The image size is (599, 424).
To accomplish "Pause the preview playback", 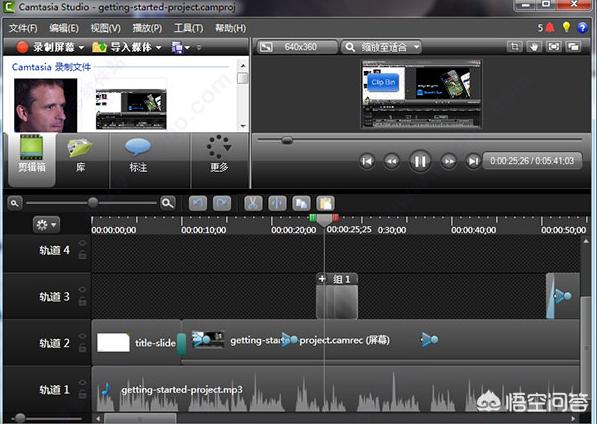I will click(420, 161).
